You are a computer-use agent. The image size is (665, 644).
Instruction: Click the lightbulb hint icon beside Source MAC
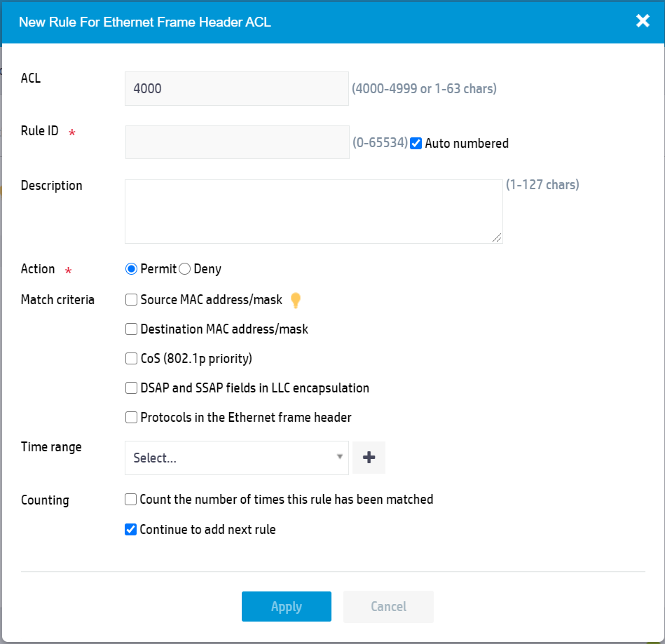[296, 301]
